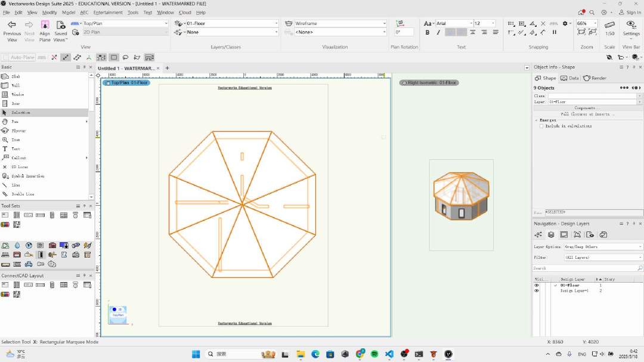
Task: Click Wall Closures at Inserts button
Action: [587, 114]
